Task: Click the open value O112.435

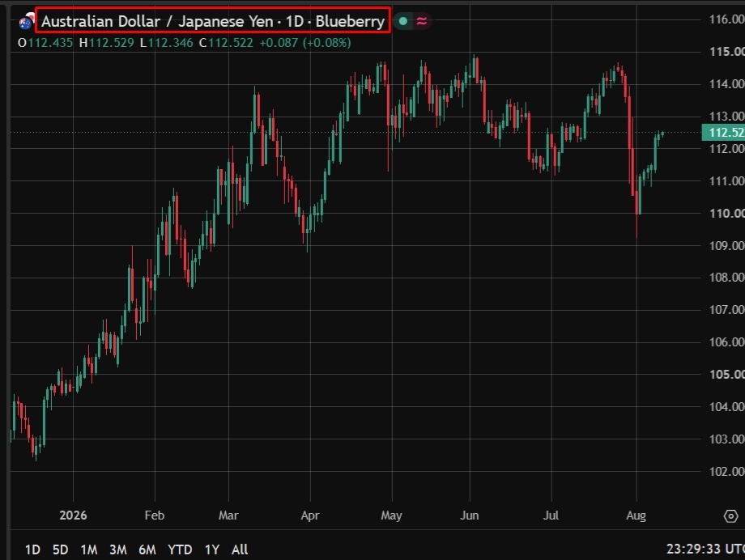Action: point(45,43)
